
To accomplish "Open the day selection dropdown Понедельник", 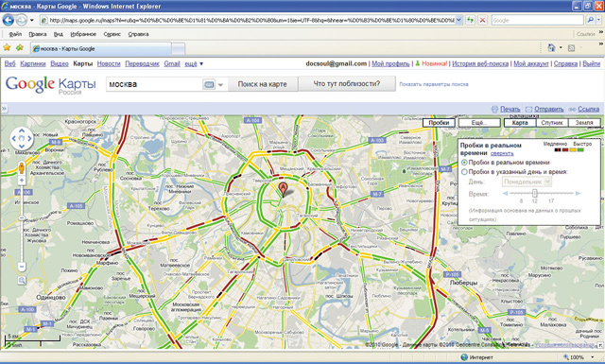I will tap(527, 182).
